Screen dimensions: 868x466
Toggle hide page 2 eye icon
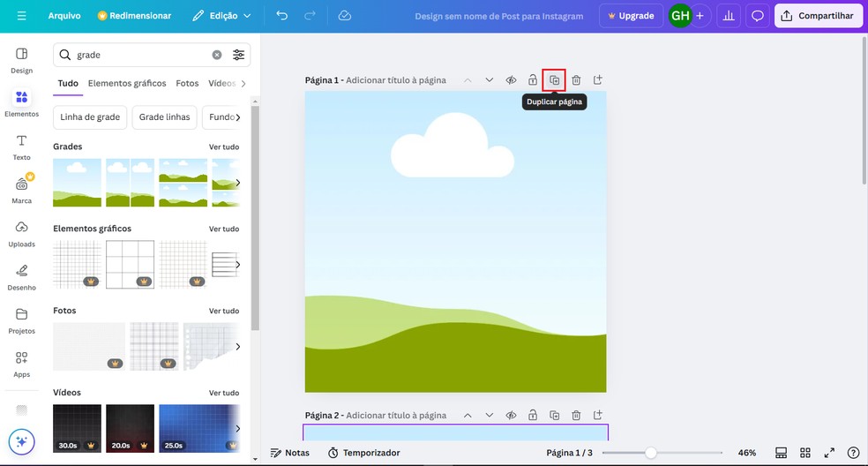tap(511, 415)
